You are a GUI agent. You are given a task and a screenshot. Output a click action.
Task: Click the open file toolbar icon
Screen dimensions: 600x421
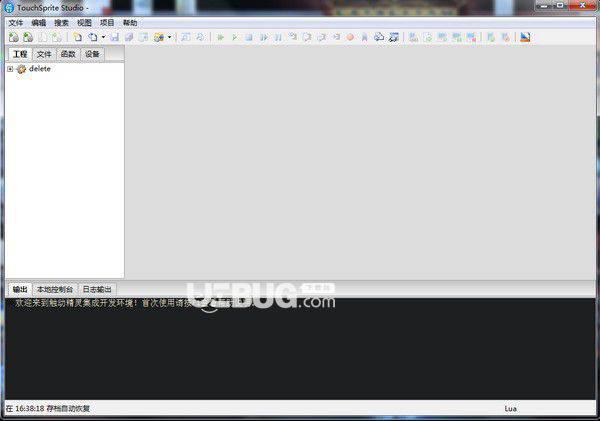click(93, 37)
